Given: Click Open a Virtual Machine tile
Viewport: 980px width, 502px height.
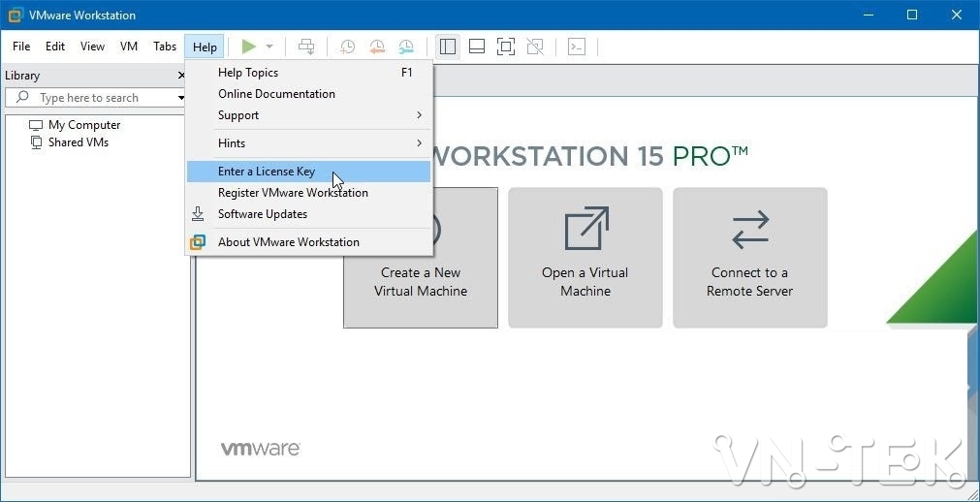Looking at the screenshot, I should coord(585,258).
